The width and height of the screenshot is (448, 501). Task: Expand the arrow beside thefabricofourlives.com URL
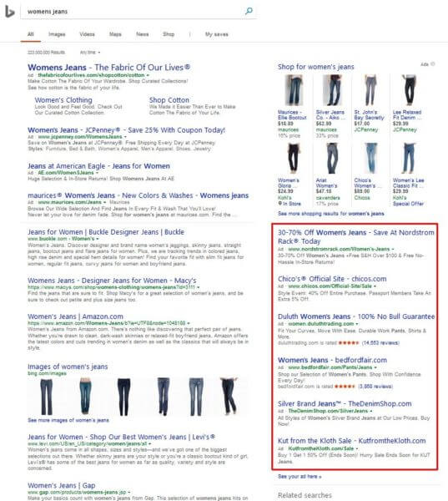148,75
